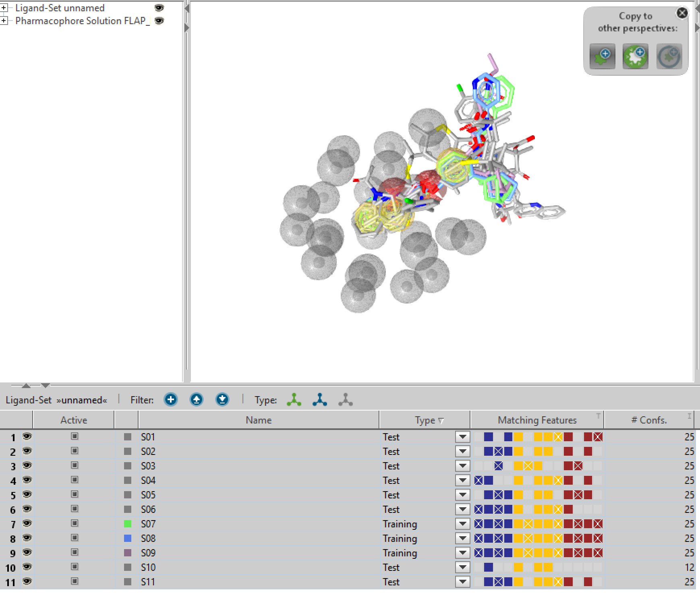Image resolution: width=700 pixels, height=593 pixels.
Task: Click the up-arrow Filter icon
Action: click(197, 400)
